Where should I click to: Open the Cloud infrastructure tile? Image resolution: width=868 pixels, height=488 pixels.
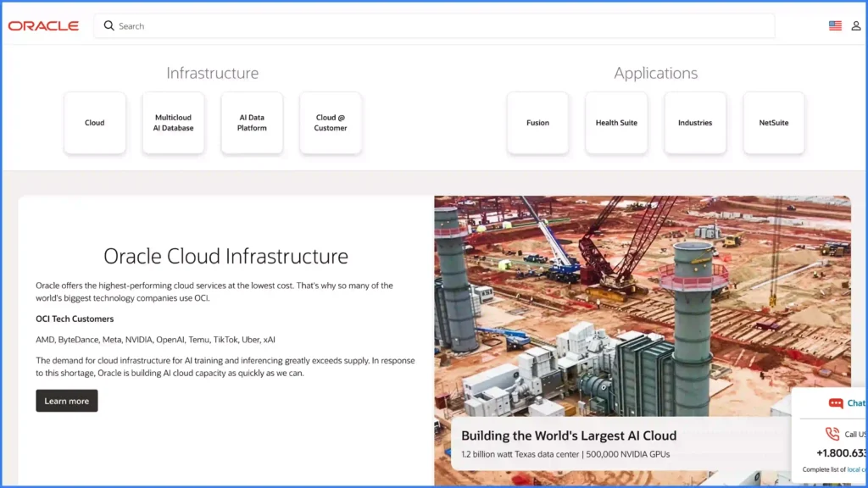point(95,123)
